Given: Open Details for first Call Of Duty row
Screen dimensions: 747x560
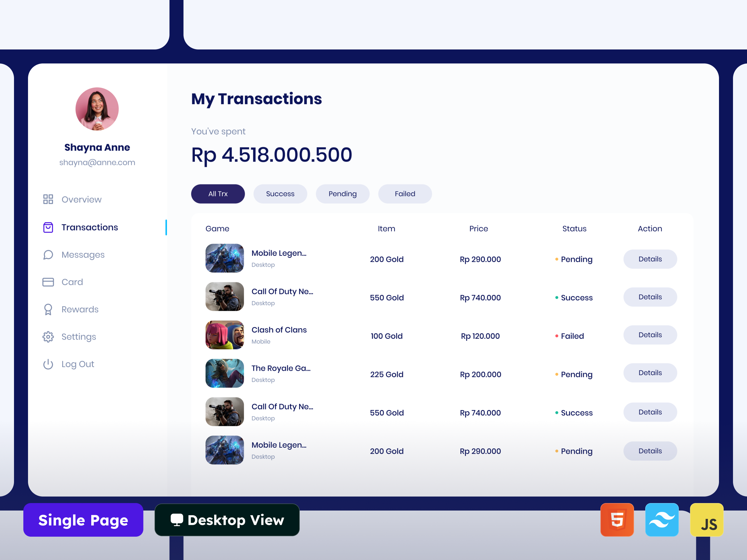Looking at the screenshot, I should coord(650,297).
